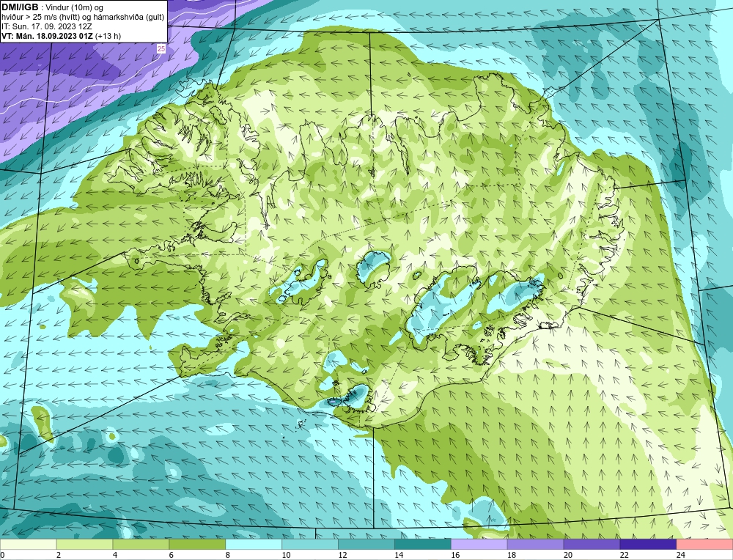733x560 pixels.
Task: Click the 16–18 m/s lavender legend swatch
Action: point(479,545)
